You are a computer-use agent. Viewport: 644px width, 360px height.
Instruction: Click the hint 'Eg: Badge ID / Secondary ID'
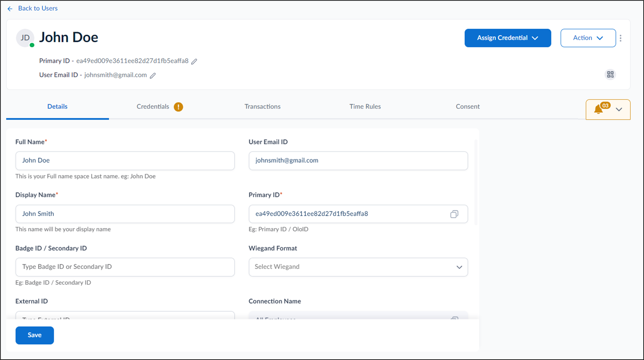pos(53,283)
